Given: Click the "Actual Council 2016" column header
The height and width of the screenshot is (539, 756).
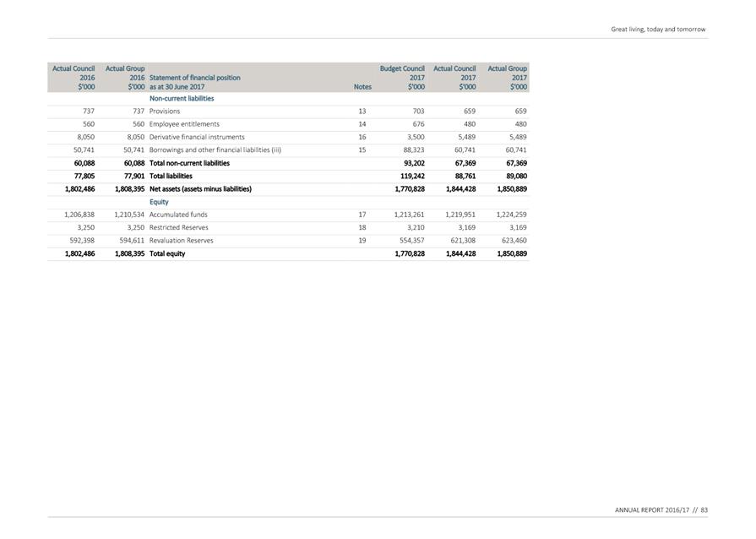Looking at the screenshot, I should coord(73,78).
